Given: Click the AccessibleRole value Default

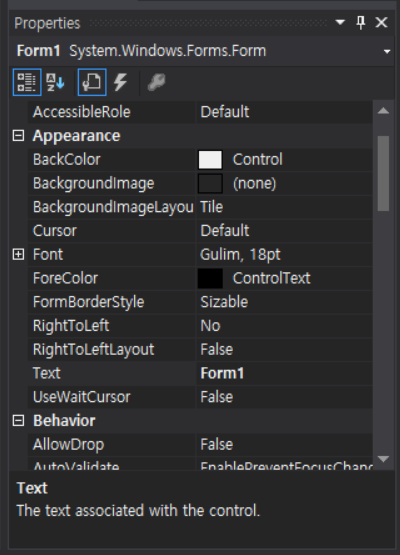Looking at the screenshot, I should [x=225, y=112].
